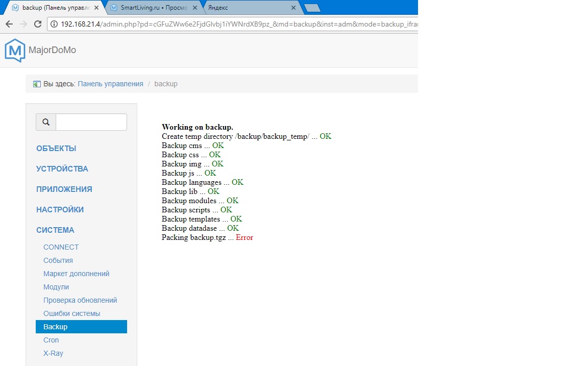Image resolution: width=588 pixels, height=366 pixels.
Task: Click the 'Backup cms' log line
Action: click(x=193, y=145)
